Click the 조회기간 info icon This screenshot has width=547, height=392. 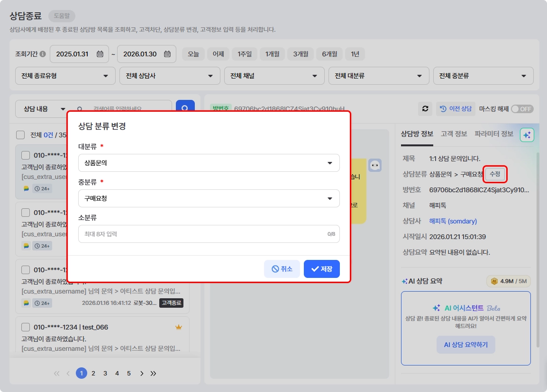43,54
